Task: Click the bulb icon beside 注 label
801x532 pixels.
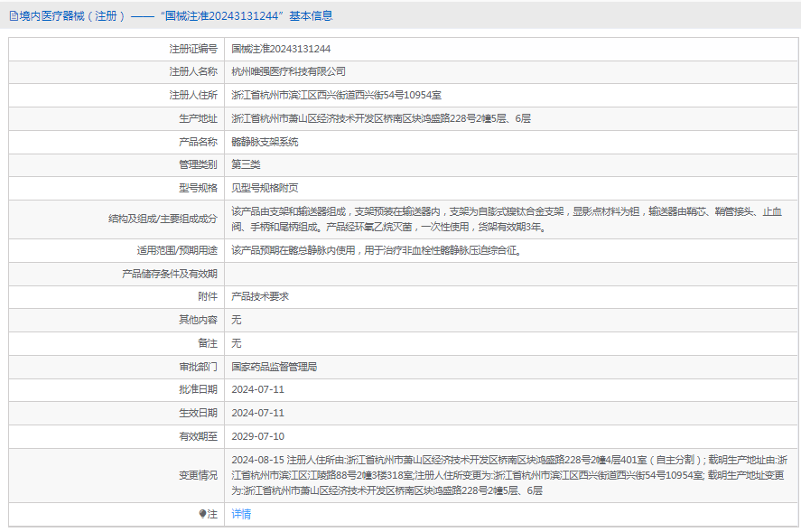Action: (x=203, y=514)
